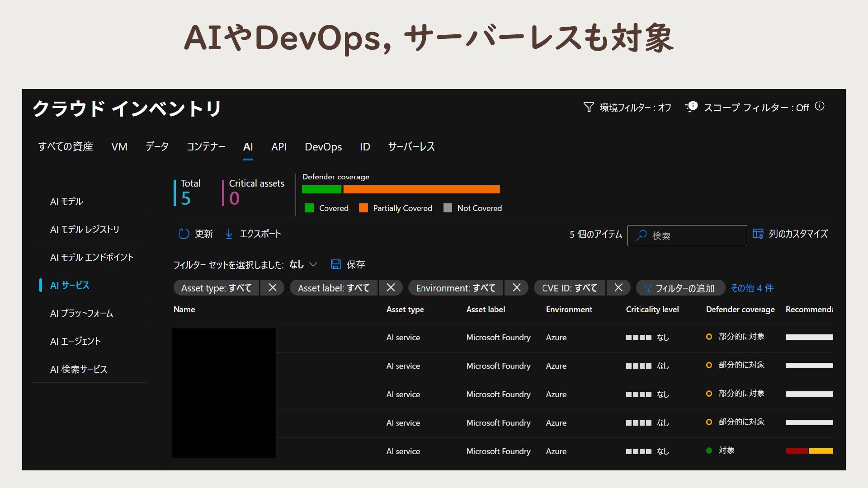This screenshot has width=868, height=488.
Task: Click the refresh icon next to 更新
Action: click(x=184, y=234)
